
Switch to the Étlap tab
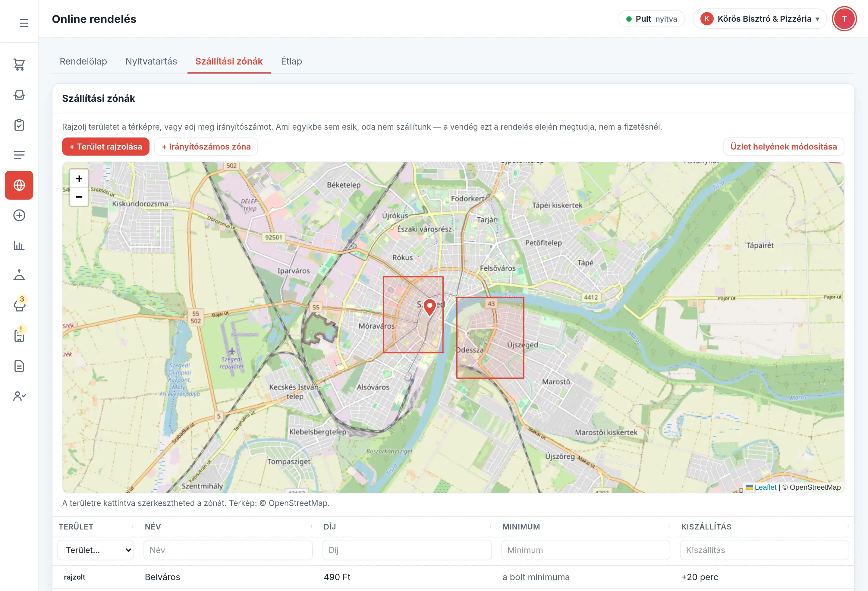[292, 61]
